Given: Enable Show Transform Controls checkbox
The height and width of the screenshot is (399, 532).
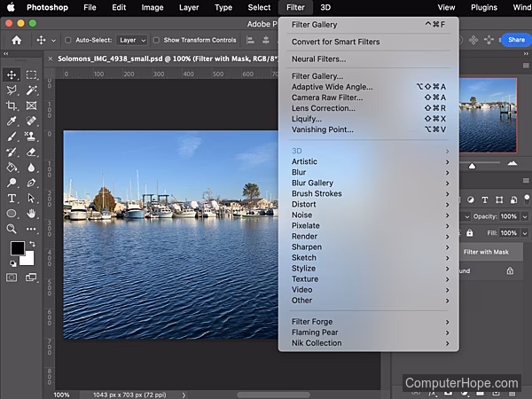Looking at the screenshot, I should point(156,40).
